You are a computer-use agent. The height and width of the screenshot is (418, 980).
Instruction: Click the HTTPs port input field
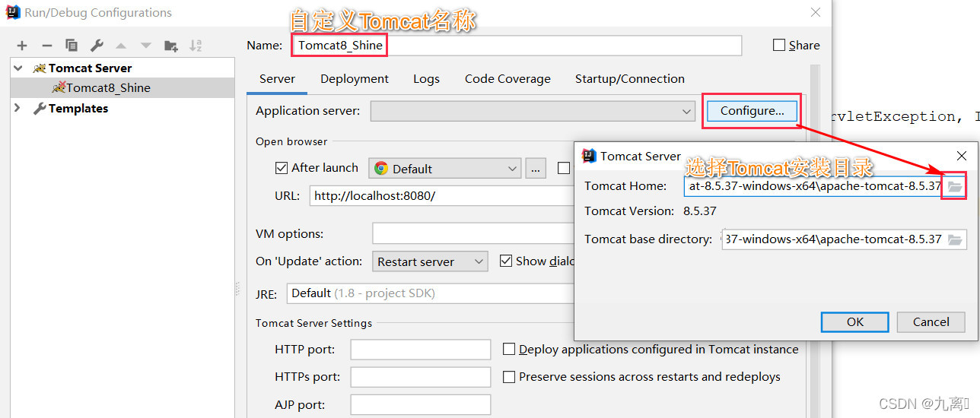(x=420, y=377)
